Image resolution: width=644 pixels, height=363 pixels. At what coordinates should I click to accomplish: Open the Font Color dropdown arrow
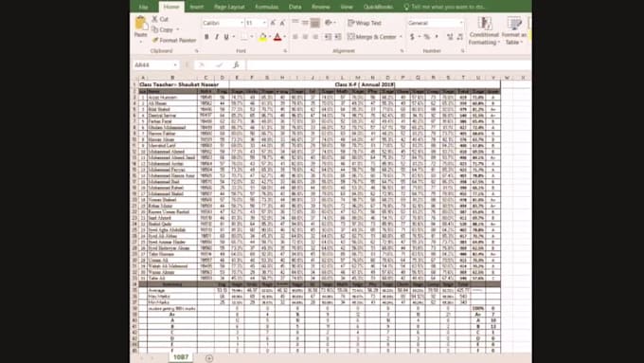pyautogui.click(x=285, y=37)
